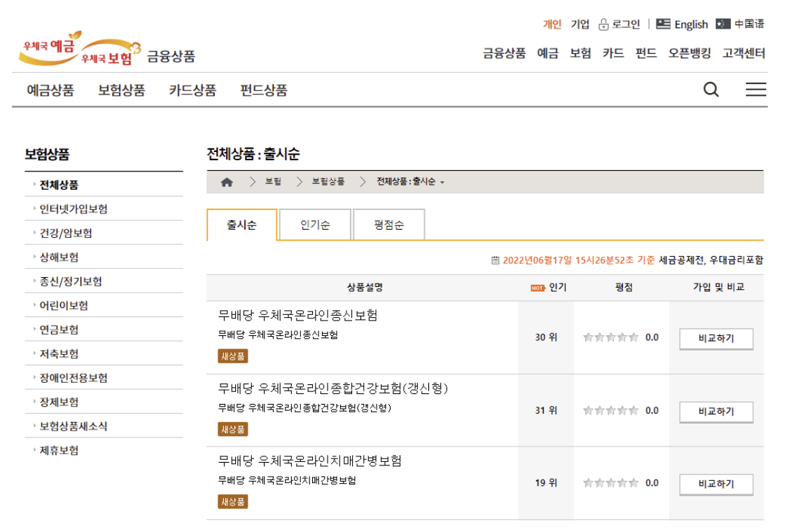Screen dimensions: 786x532
Task: Click the 30 위 popularity rank
Action: tap(546, 337)
